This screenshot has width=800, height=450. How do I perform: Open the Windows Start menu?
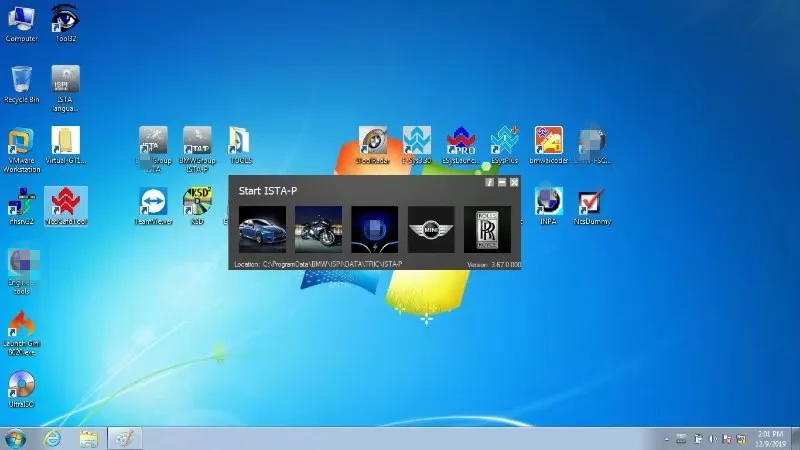pos(15,439)
